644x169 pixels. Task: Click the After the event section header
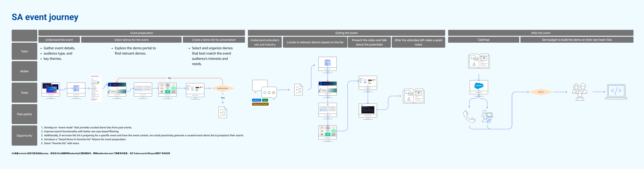point(541,33)
